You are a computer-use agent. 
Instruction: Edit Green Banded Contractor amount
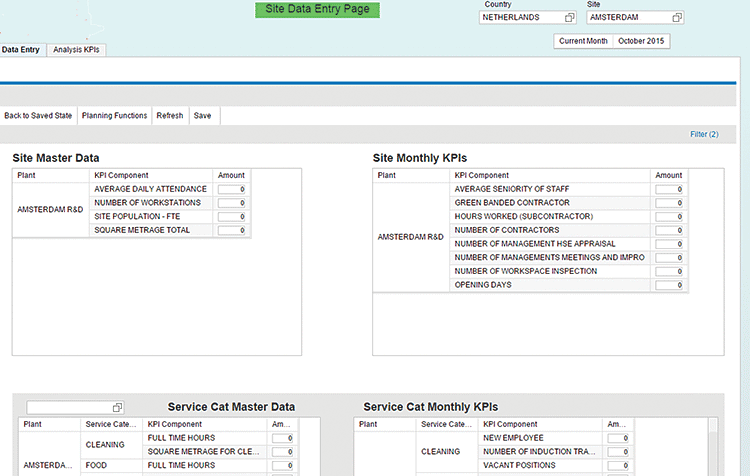pos(670,203)
